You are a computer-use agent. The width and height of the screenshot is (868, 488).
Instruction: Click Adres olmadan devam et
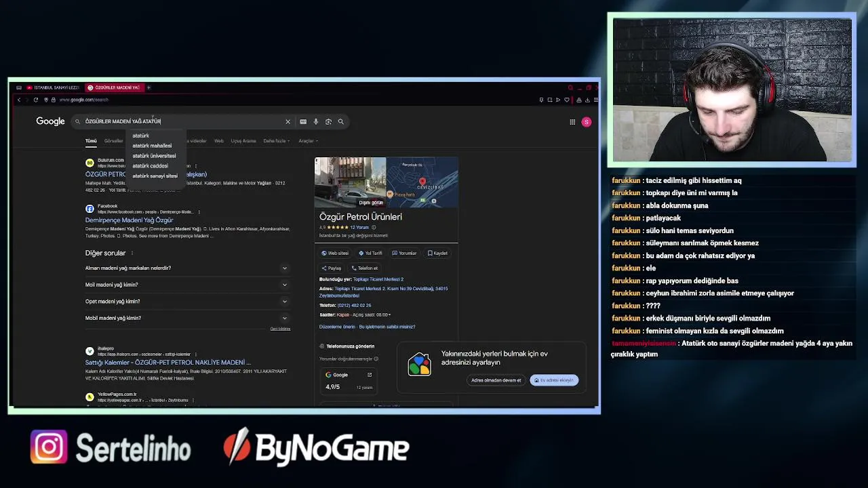[x=496, y=380]
